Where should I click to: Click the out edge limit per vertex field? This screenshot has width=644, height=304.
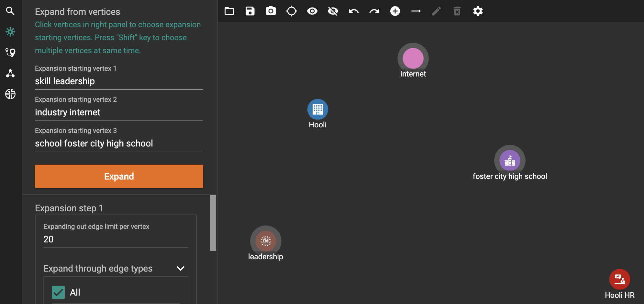[116, 239]
